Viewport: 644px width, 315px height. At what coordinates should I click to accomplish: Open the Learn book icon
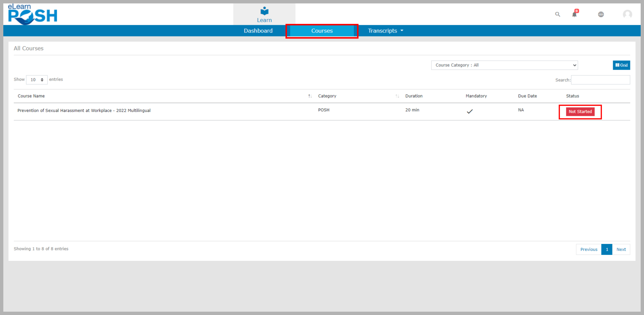click(x=264, y=12)
